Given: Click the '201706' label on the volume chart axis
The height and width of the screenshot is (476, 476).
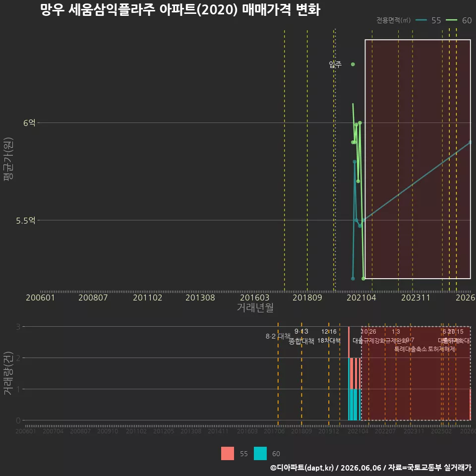Looking at the screenshot, I should [274, 431].
